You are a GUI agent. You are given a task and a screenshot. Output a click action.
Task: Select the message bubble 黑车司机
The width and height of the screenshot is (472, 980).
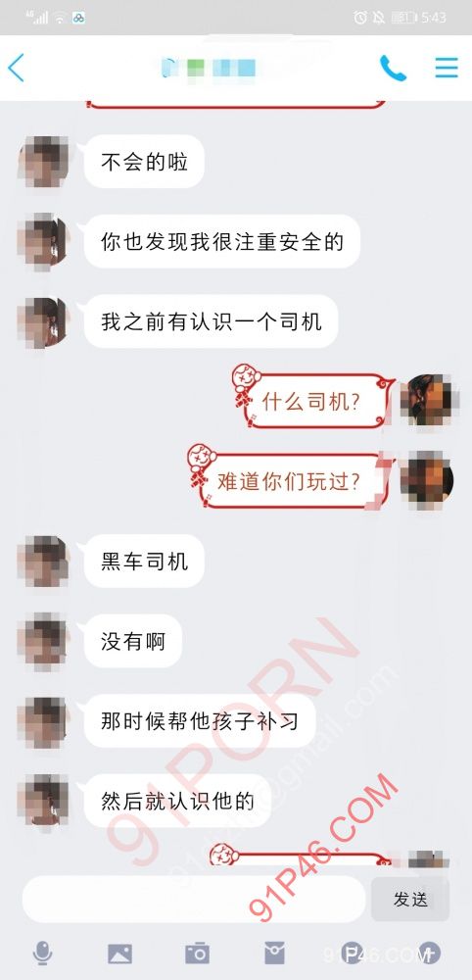point(144,562)
